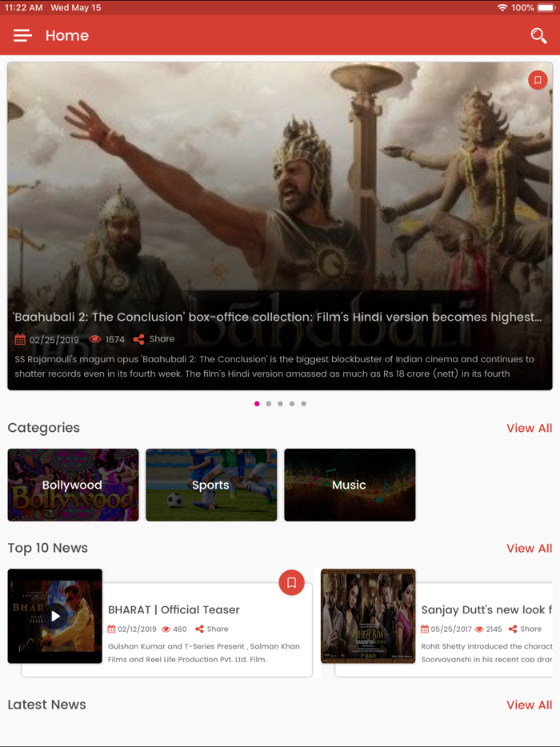Tap the Wed May 15 date in the status bar
The height and width of the screenshot is (747, 560).
pyautogui.click(x=76, y=8)
